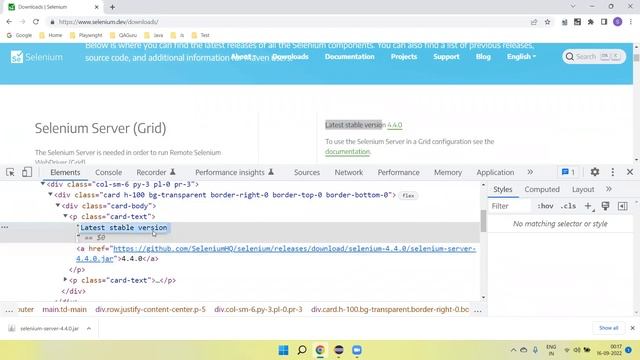Screen dimensions: 640x360
Task: Click the inspect element picker icon
Action: pos(11,172)
